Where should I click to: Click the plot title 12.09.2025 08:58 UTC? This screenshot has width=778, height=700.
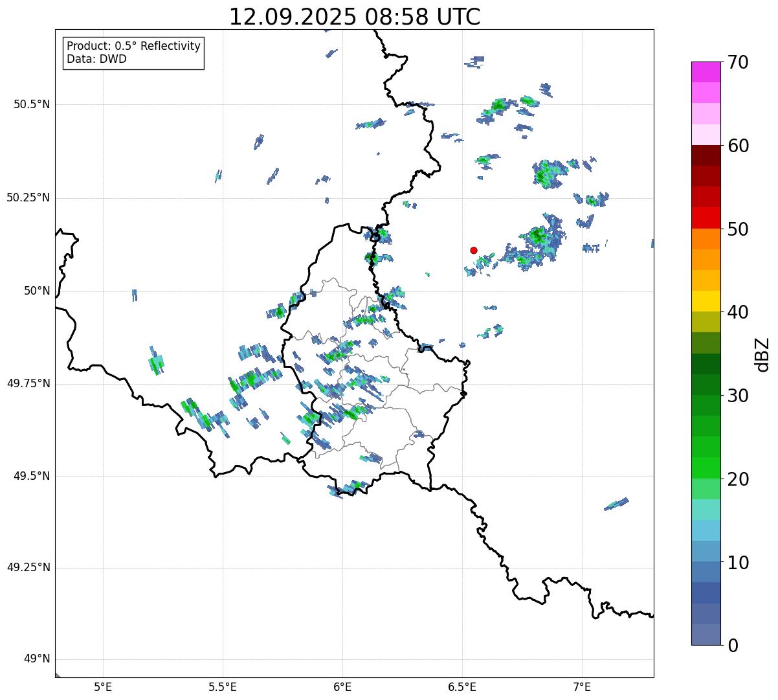click(x=355, y=17)
